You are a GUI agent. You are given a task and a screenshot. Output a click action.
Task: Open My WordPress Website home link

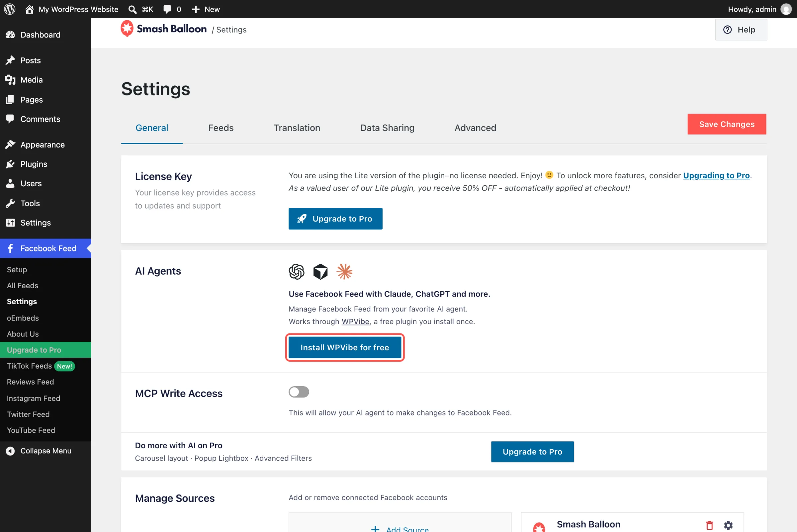pos(72,9)
